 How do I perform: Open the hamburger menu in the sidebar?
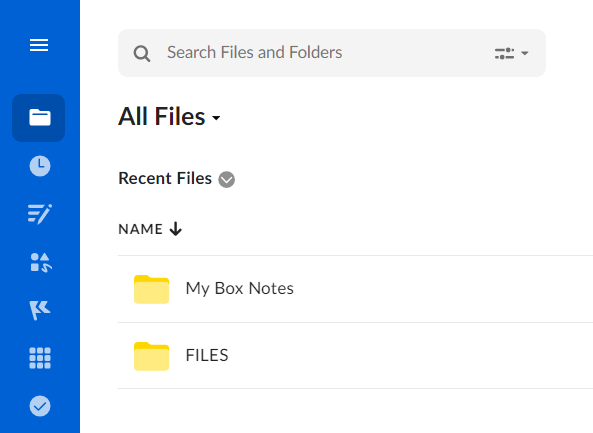(39, 45)
